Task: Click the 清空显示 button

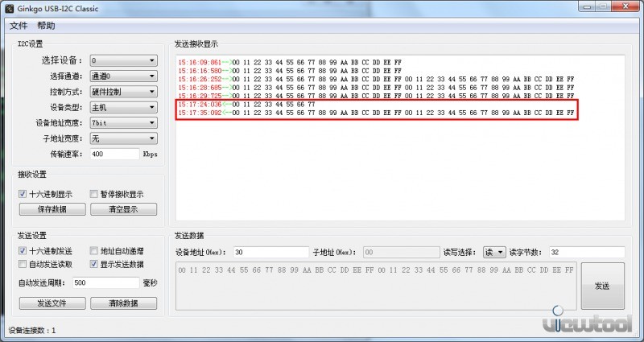Action: [x=124, y=209]
